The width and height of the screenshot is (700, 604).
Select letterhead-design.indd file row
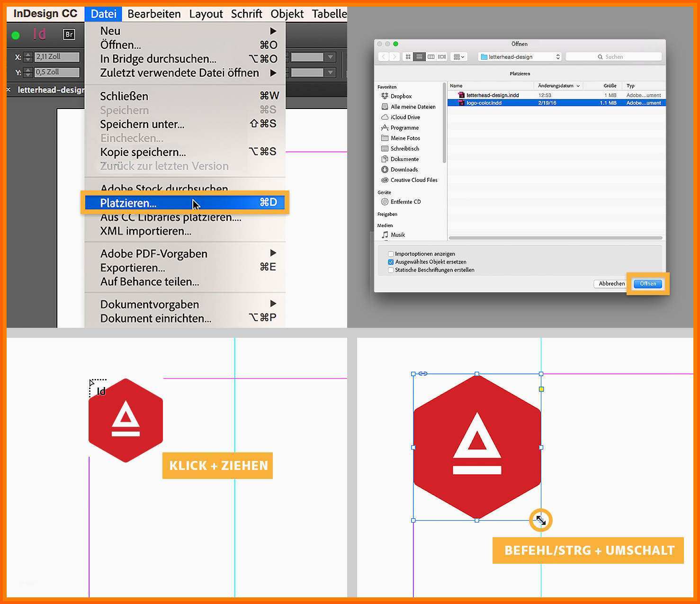[556, 95]
